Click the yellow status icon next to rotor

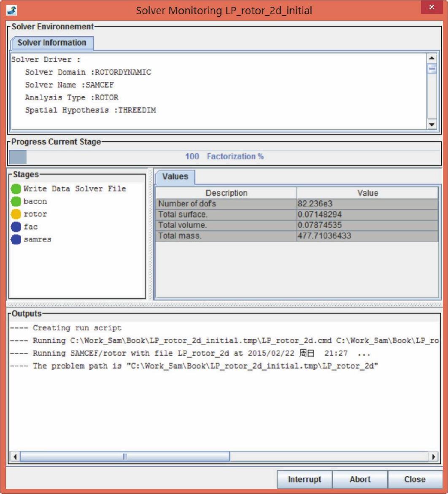click(x=16, y=214)
